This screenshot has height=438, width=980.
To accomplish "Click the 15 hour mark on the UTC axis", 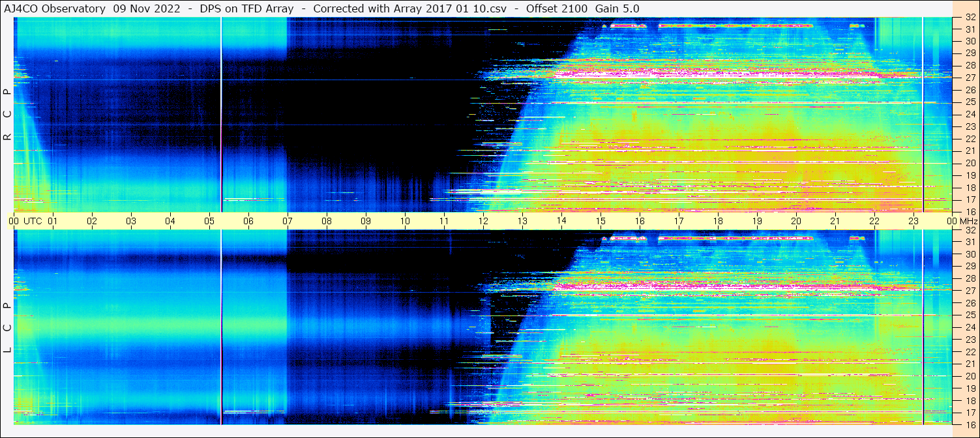I will [601, 221].
